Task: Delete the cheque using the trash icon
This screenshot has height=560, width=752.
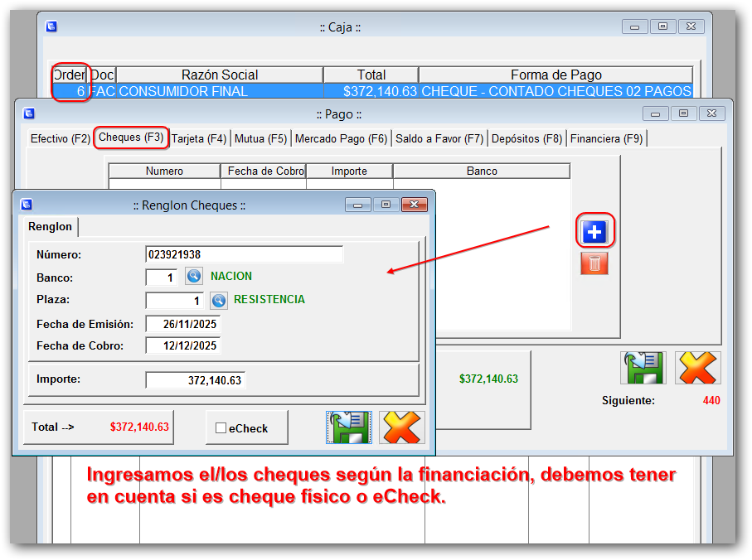Action: click(594, 263)
